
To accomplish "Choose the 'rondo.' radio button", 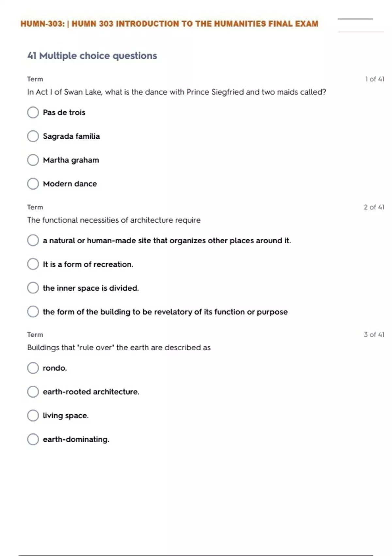I will 33,368.
